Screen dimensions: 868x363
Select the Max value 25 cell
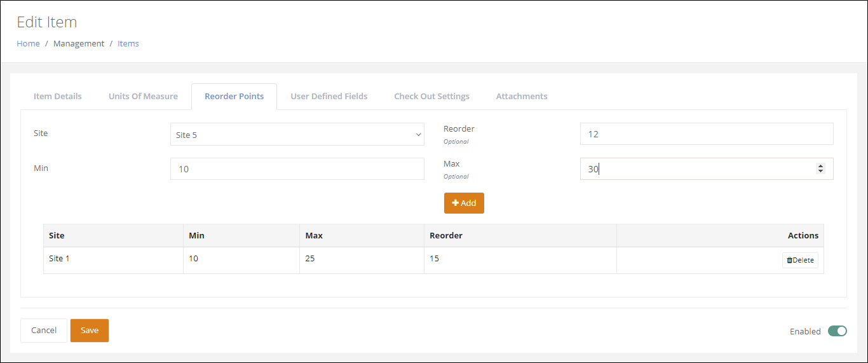362,260
